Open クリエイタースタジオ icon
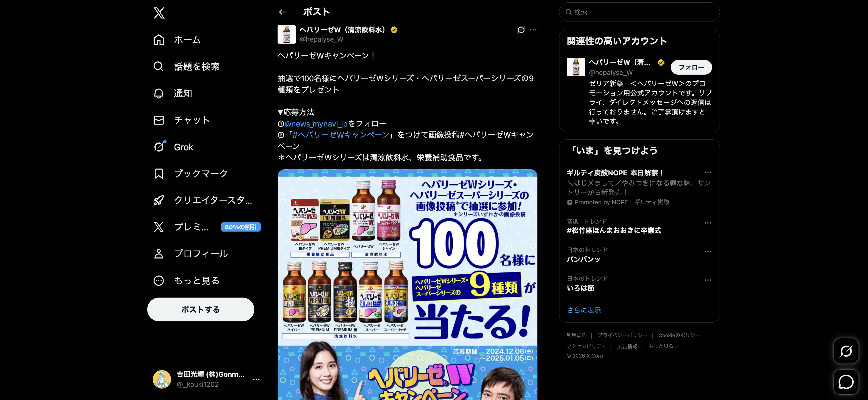Viewport: 868px width, 400px height. click(159, 200)
